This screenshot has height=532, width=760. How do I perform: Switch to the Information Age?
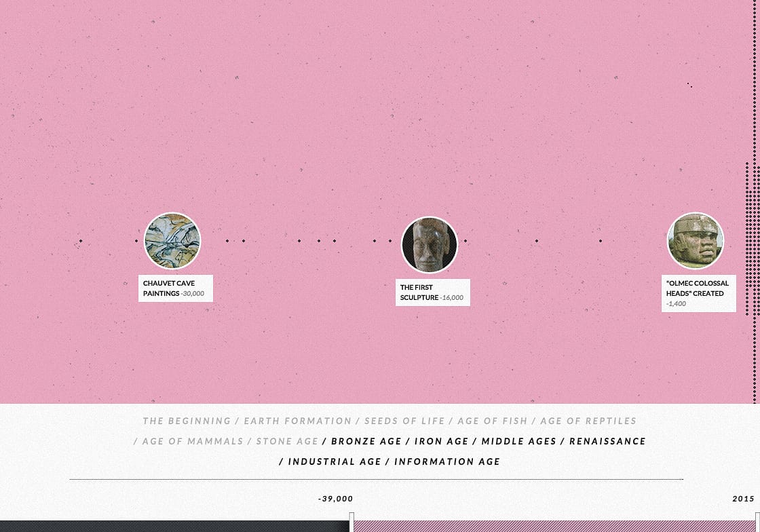click(x=447, y=461)
